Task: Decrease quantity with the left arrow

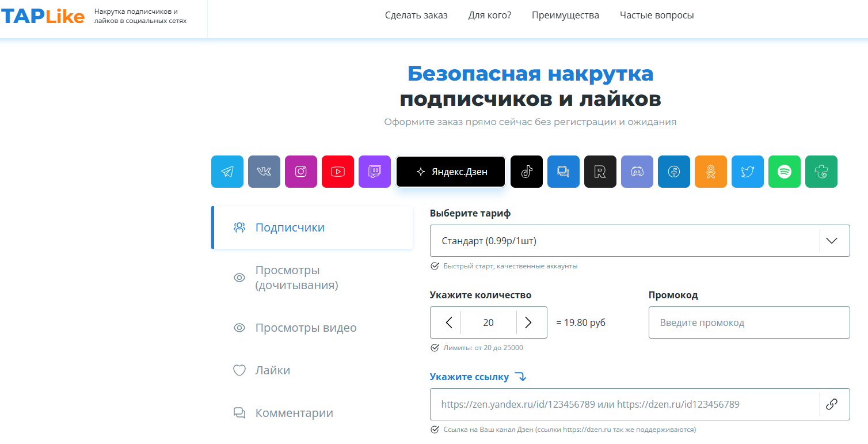Action: click(x=449, y=322)
